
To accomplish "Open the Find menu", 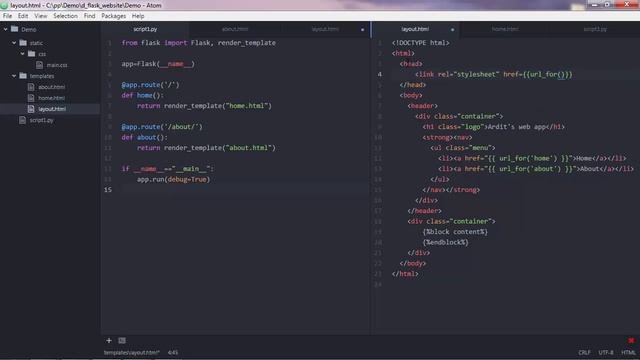I will (x=89, y=16).
